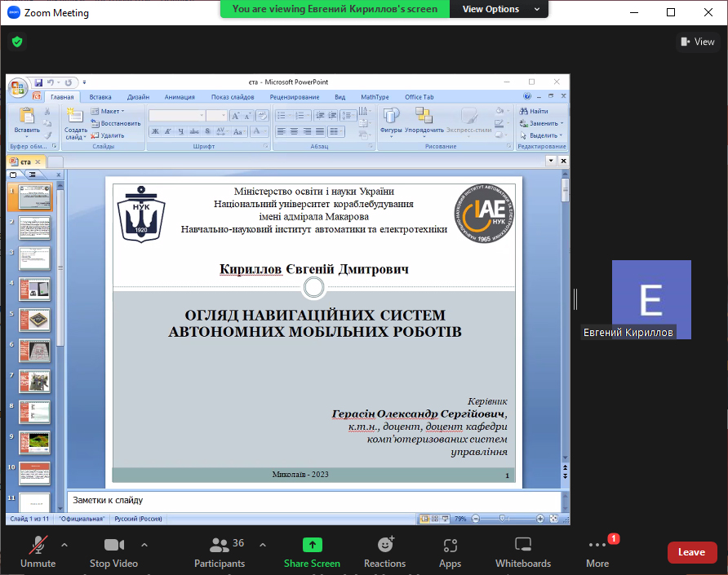Select Евгений Кириллов participant video tile
Screen dimensions: 728x575
point(651,299)
